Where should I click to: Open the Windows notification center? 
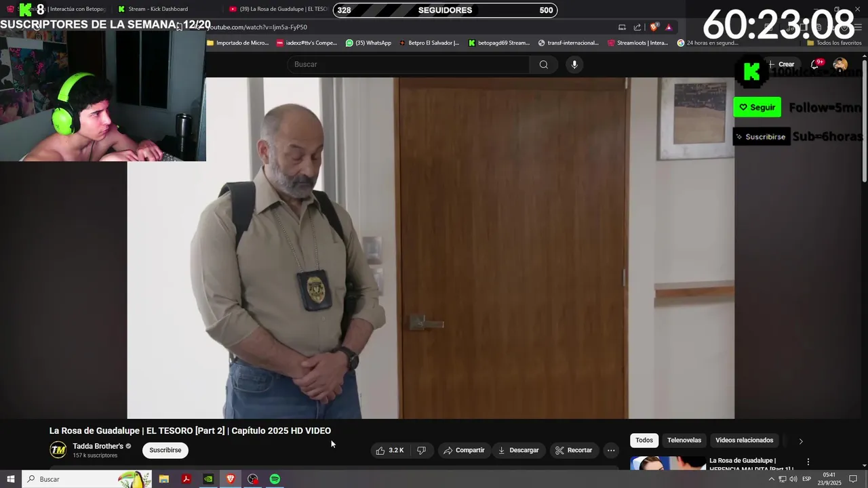[x=853, y=479]
